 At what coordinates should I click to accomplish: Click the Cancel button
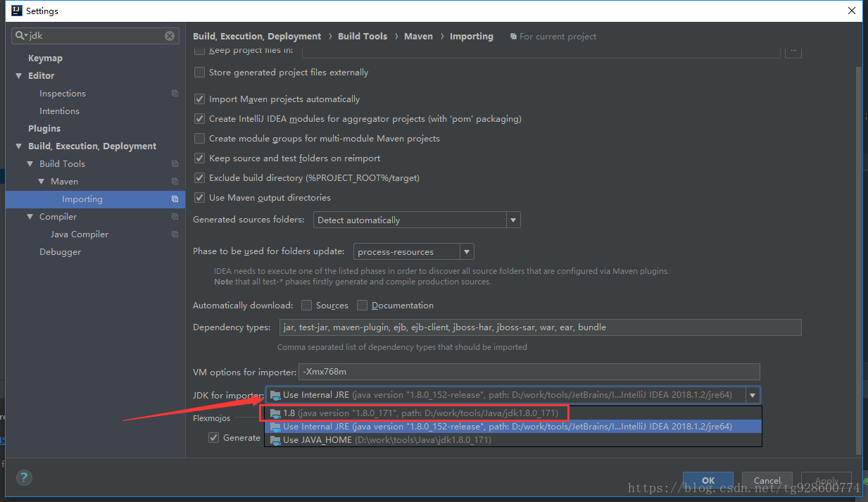(767, 481)
